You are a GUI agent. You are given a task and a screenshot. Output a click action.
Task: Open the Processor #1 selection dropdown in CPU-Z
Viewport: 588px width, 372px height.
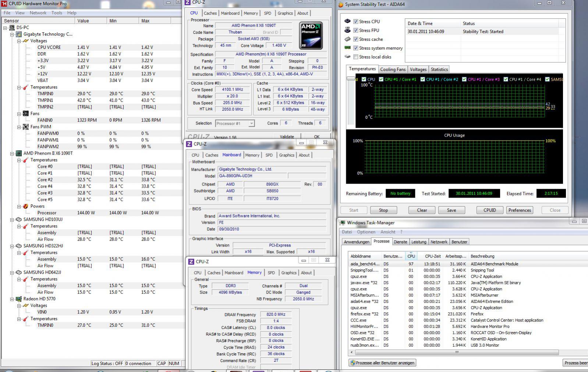click(251, 124)
